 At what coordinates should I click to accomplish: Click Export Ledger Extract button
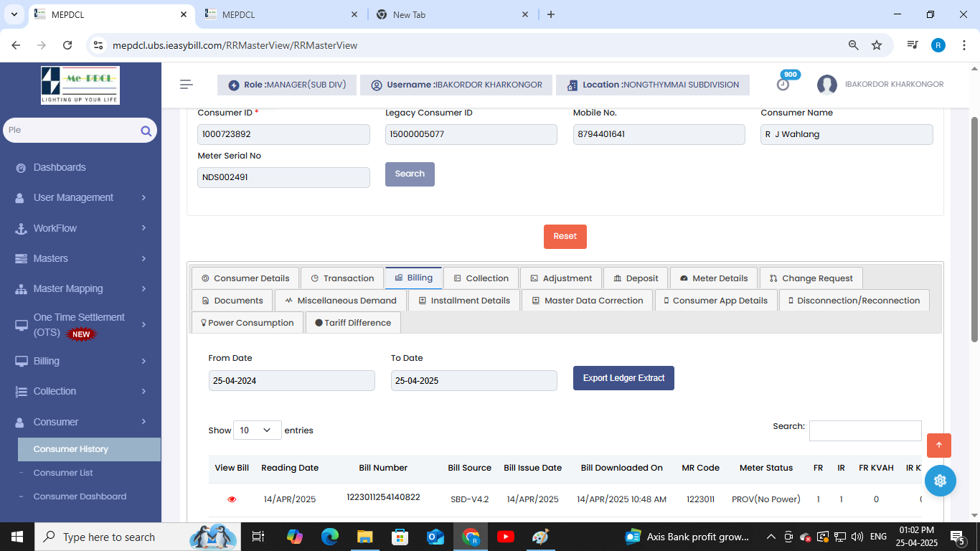coord(623,378)
